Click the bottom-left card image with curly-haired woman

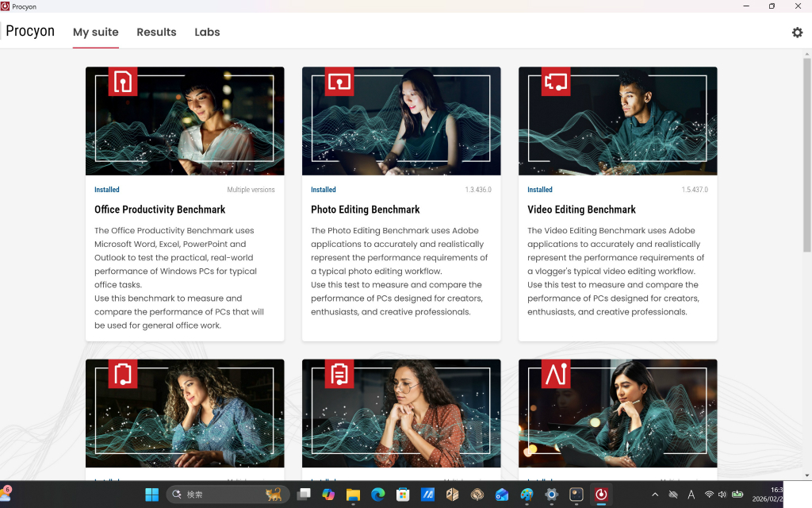[185, 413]
